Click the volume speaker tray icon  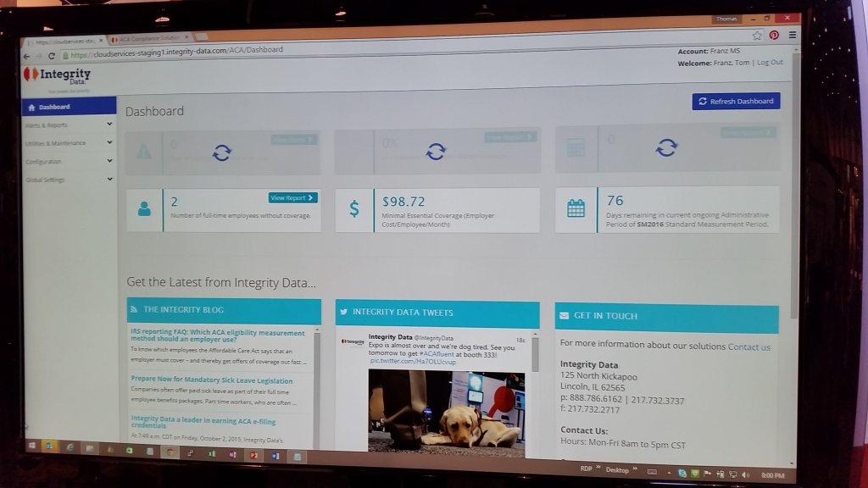[x=745, y=474]
